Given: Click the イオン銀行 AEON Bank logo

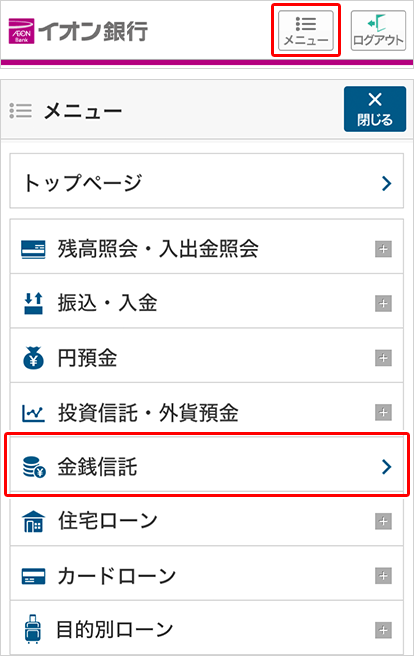Looking at the screenshot, I should pos(78,31).
